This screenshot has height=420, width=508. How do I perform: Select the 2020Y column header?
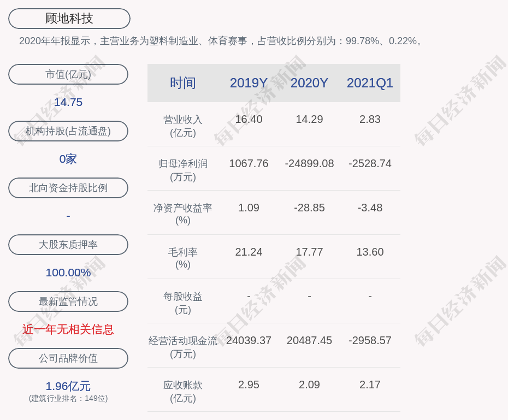[x=309, y=83]
